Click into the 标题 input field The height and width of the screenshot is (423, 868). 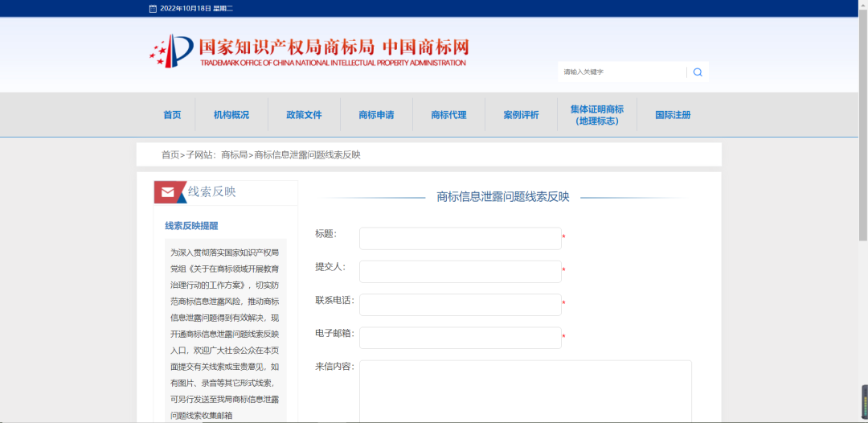460,239
